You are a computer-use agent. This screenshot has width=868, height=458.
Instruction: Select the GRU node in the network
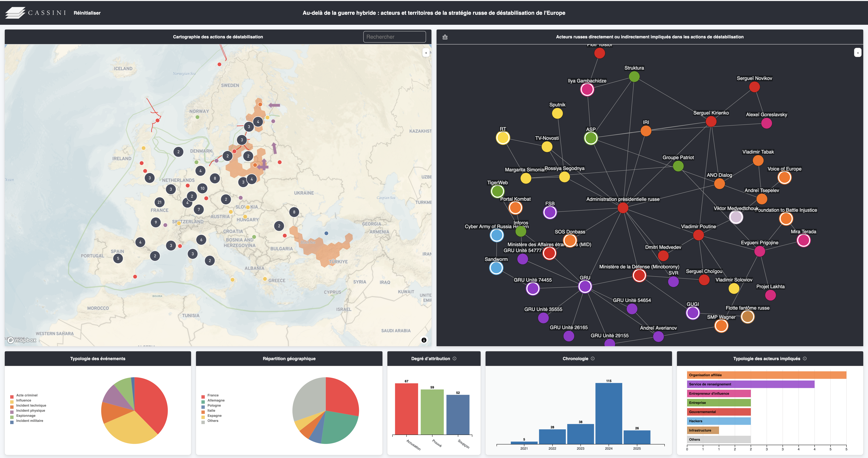click(585, 286)
